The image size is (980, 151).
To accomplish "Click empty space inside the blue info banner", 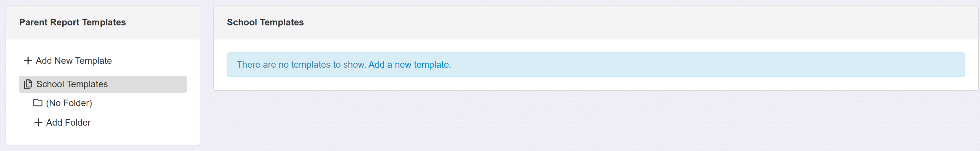I will [685, 65].
